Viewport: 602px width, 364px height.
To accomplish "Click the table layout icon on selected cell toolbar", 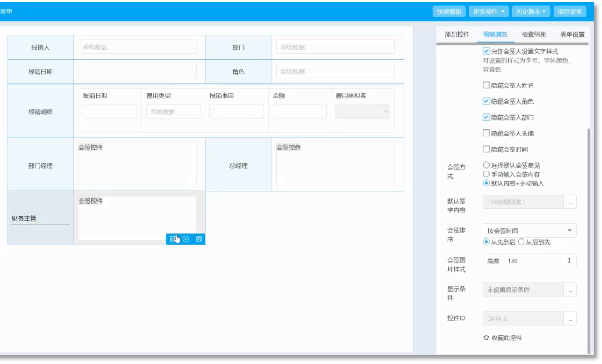I will pyautogui.click(x=199, y=240).
